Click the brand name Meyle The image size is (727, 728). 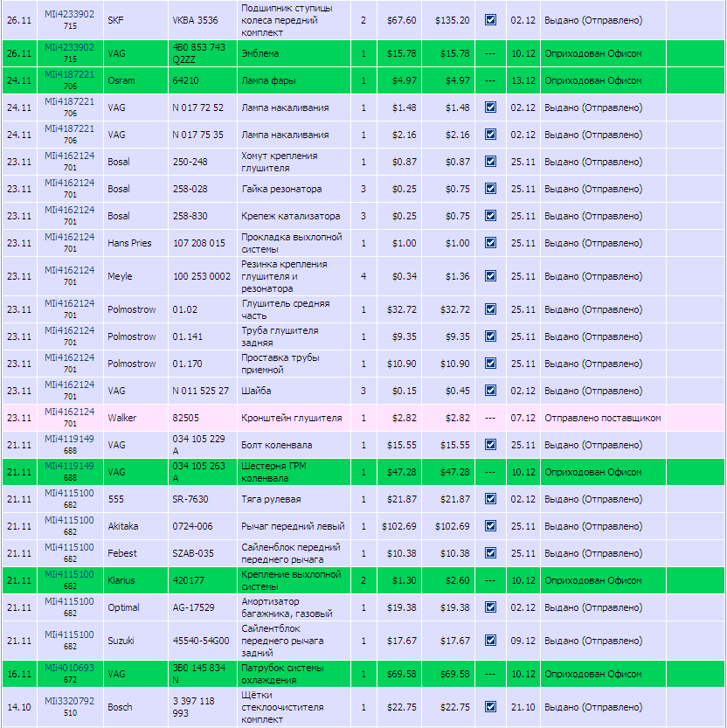[x=120, y=276]
